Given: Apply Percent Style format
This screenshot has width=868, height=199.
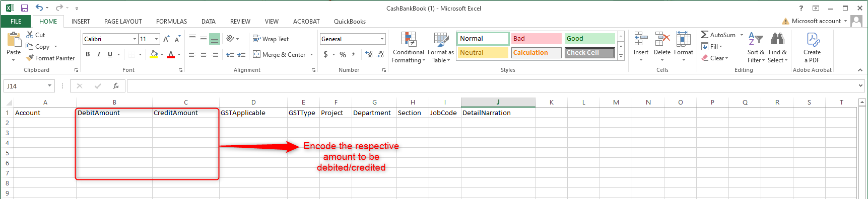Looking at the screenshot, I should click(x=343, y=54).
